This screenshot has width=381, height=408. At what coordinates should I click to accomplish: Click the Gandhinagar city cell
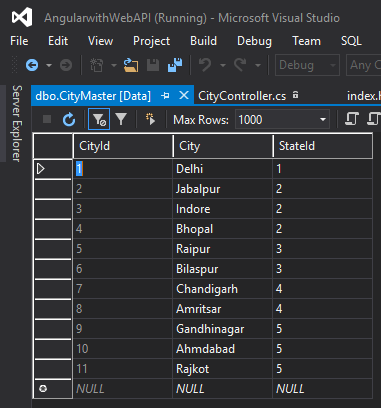(223, 329)
